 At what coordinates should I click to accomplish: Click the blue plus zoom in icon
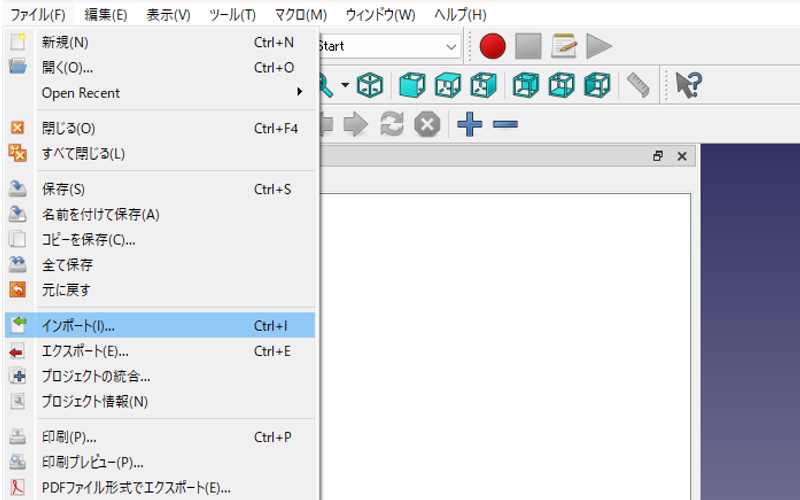[470, 124]
